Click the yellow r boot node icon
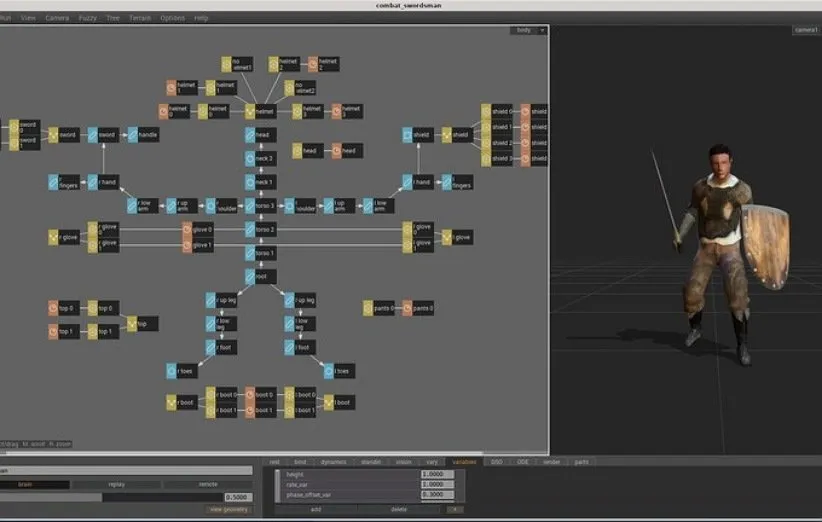 pos(171,403)
